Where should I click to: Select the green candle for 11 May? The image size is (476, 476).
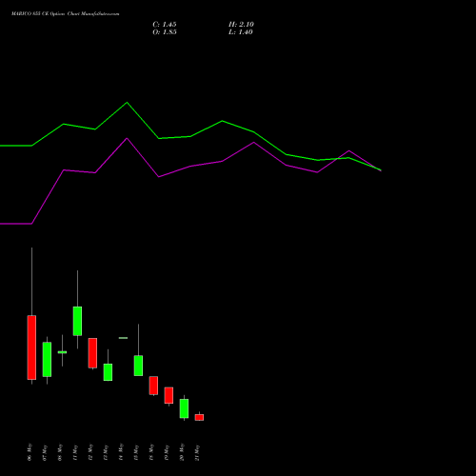tap(77, 321)
